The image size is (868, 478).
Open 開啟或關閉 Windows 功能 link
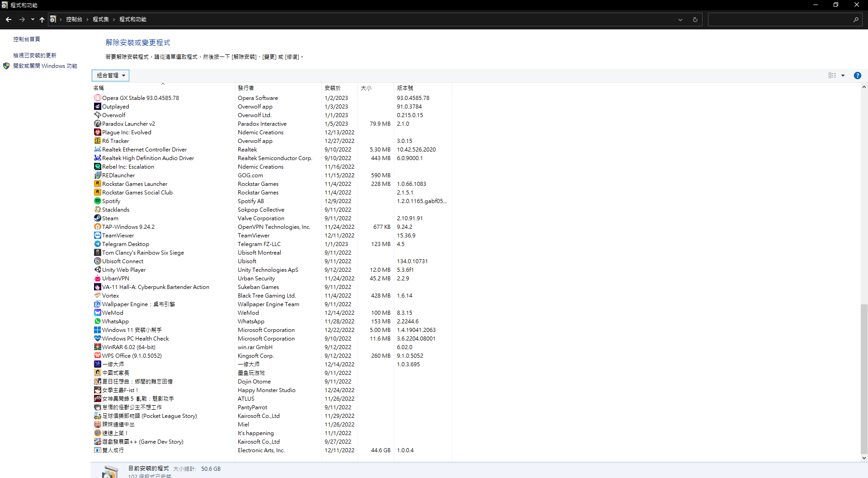pos(45,66)
